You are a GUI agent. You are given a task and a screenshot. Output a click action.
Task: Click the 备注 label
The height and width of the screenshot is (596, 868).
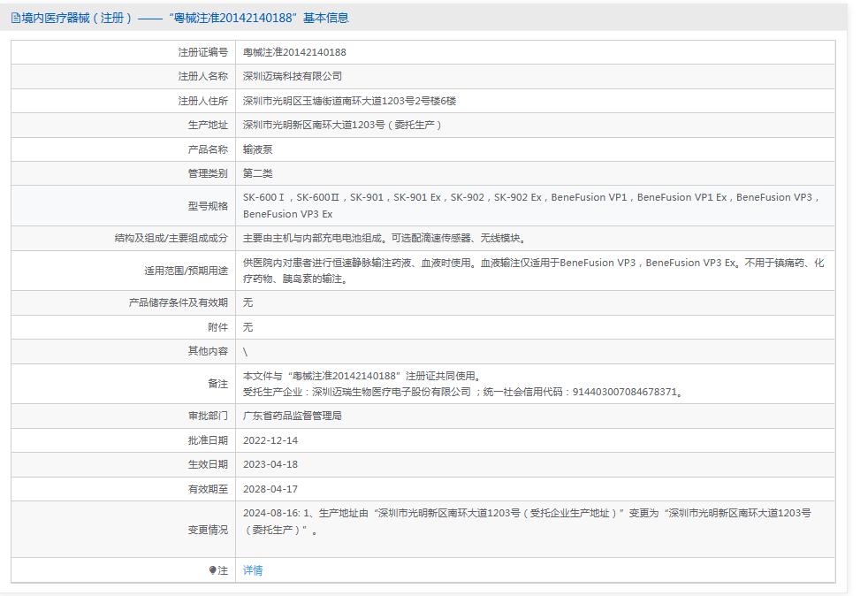click(217, 383)
